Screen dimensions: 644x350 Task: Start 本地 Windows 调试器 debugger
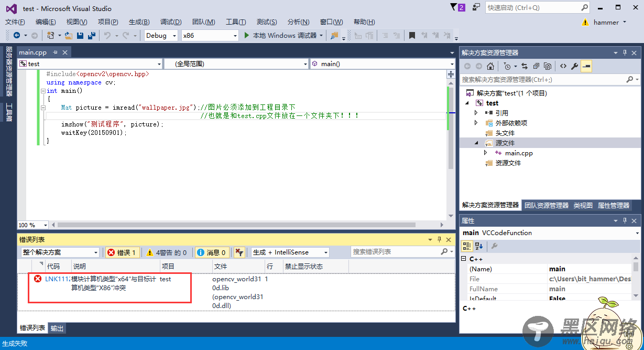284,35
